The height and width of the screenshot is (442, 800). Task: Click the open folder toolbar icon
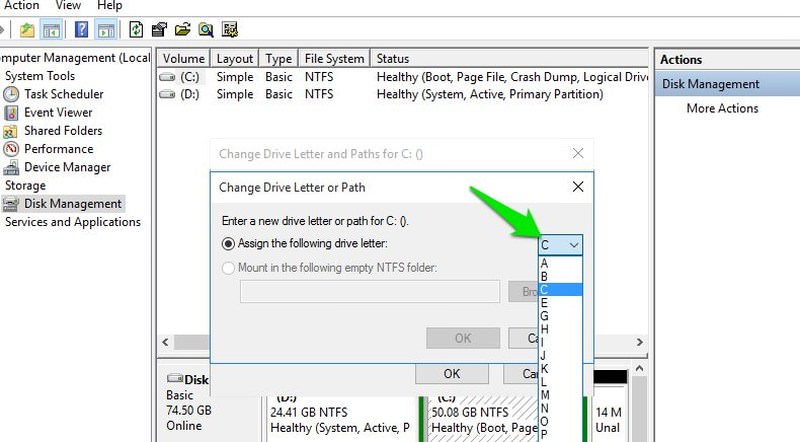click(182, 30)
